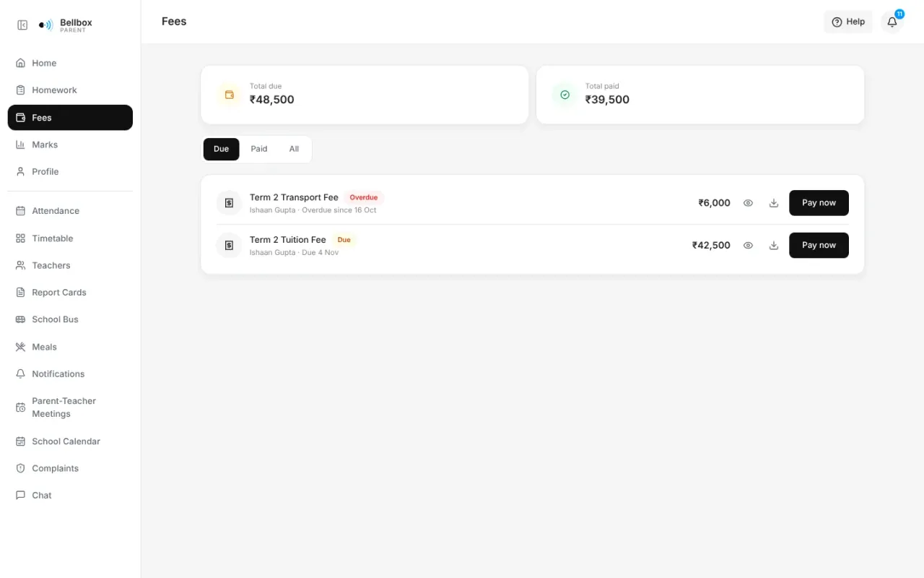Click the Fees page heading
Viewport: 924px width, 578px height.
click(x=174, y=22)
